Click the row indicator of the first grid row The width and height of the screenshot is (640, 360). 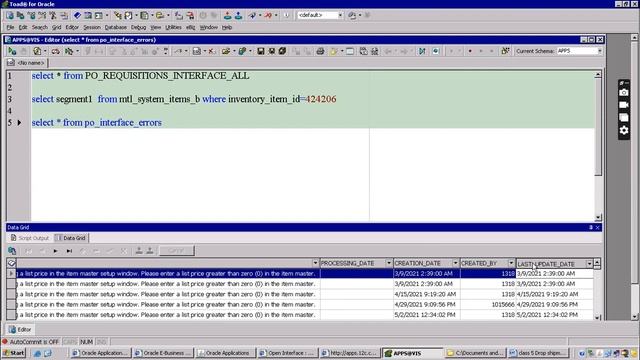click(11, 273)
